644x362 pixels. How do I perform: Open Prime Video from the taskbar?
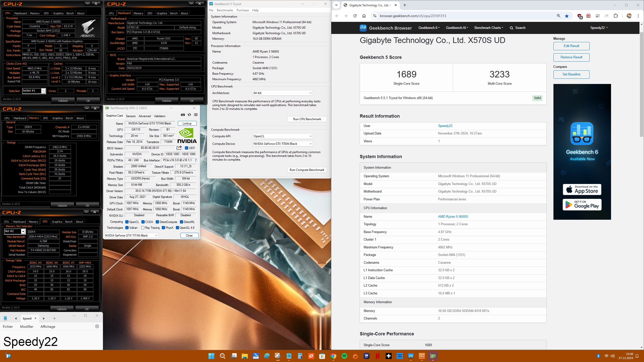click(399, 356)
